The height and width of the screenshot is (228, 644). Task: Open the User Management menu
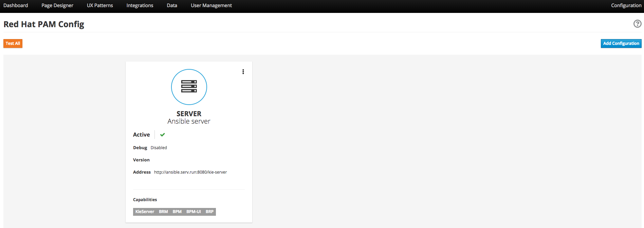pos(211,5)
